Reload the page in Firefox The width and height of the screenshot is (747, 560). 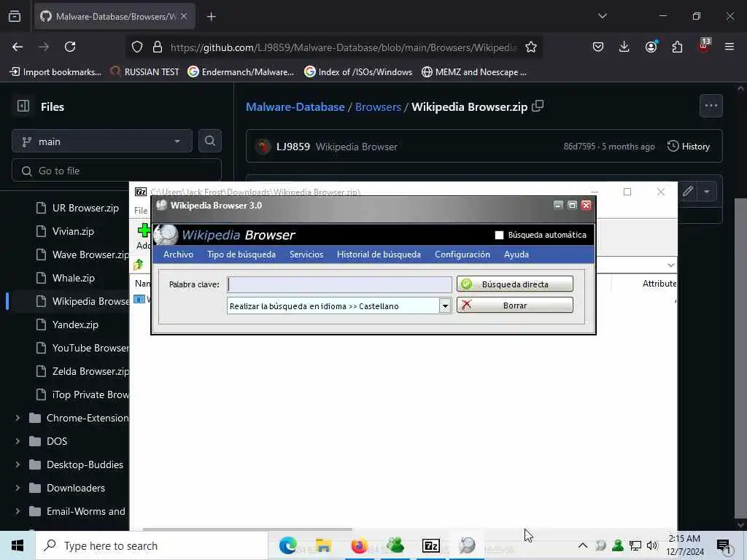click(x=70, y=47)
